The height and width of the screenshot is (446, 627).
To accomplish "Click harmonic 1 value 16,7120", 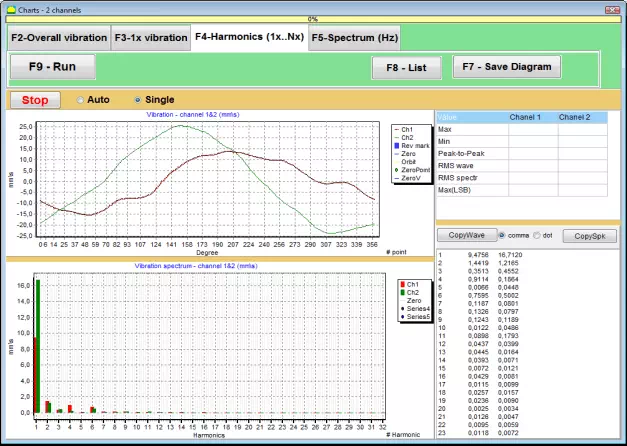I will (x=510, y=255).
